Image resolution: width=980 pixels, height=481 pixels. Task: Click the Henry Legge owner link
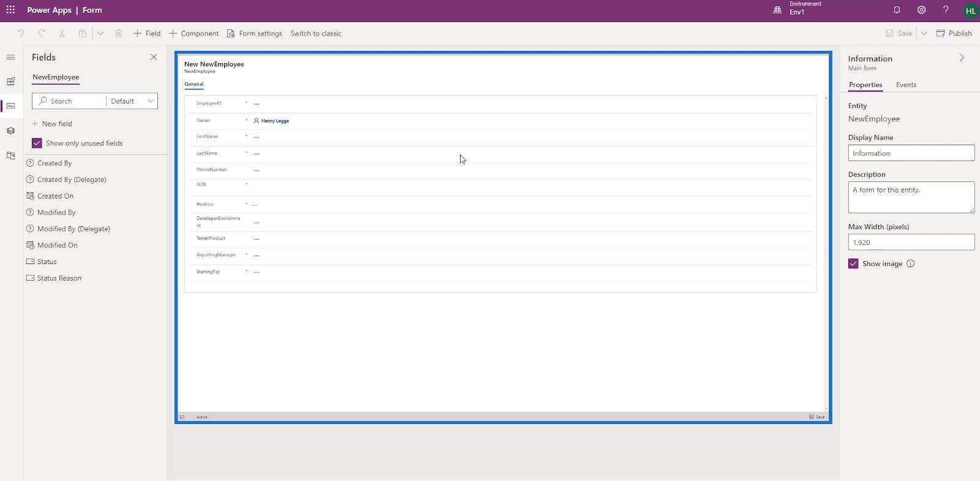coord(275,121)
